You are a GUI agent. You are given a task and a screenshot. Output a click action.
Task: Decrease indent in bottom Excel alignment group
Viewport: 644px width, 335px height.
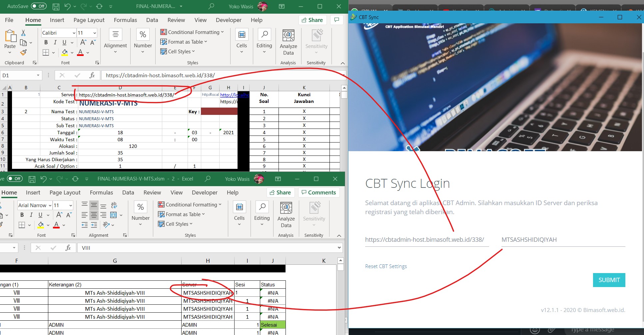coord(85,225)
